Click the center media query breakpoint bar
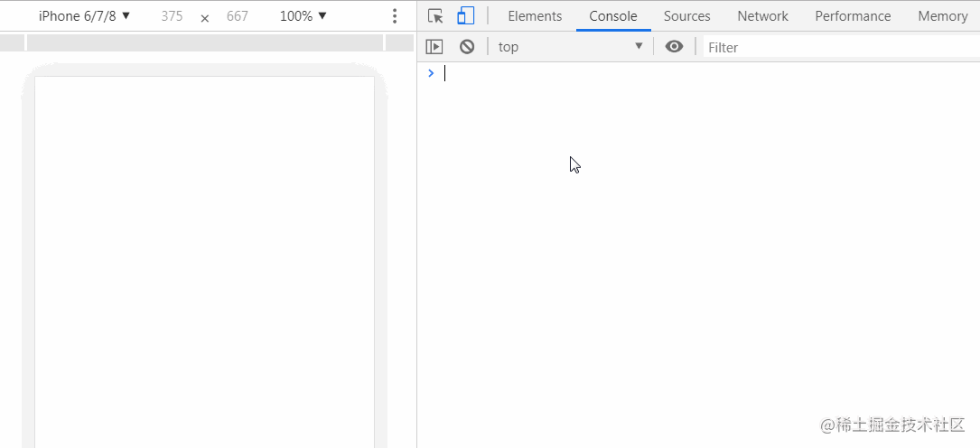Viewport: 980px width, 448px height. pos(205,42)
